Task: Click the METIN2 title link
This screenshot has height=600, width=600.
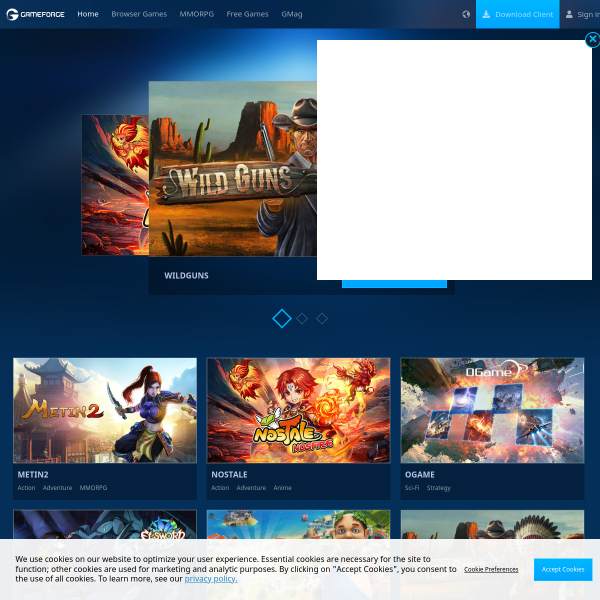Action: [x=33, y=474]
